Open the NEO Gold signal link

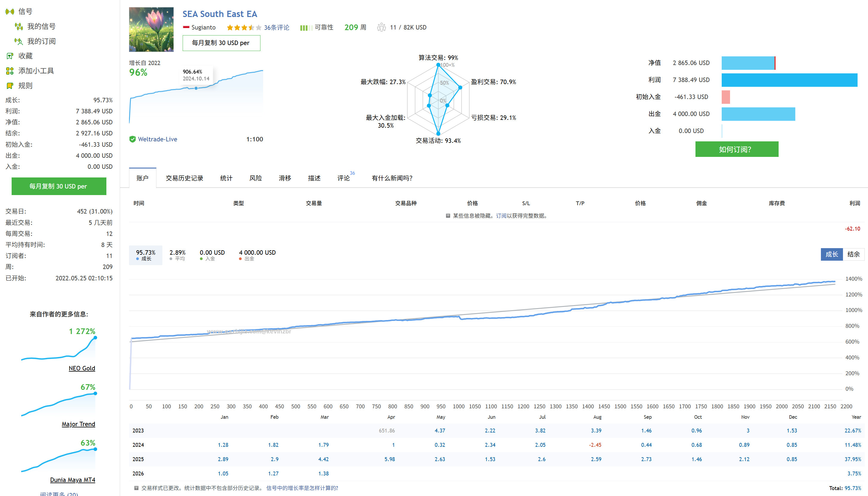coord(82,368)
